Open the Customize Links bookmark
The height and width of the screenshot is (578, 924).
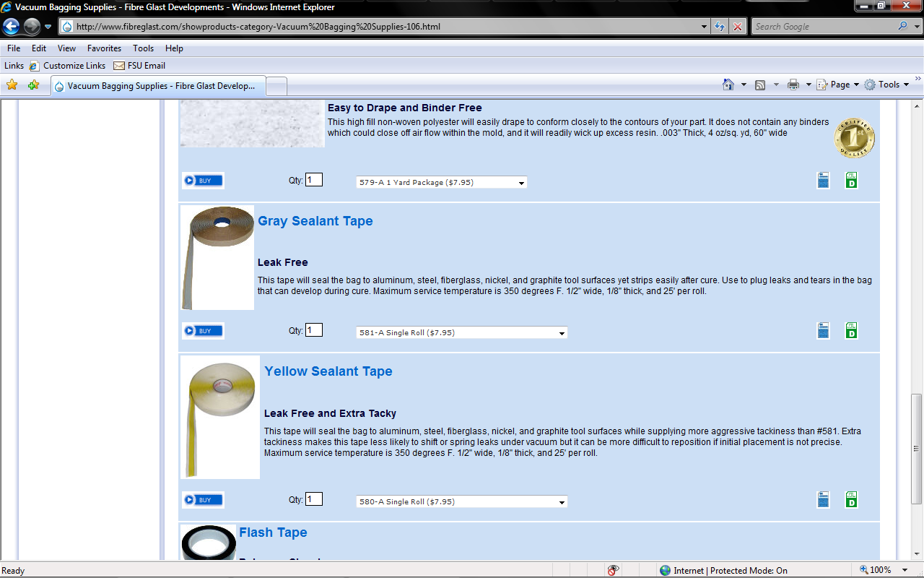point(67,66)
